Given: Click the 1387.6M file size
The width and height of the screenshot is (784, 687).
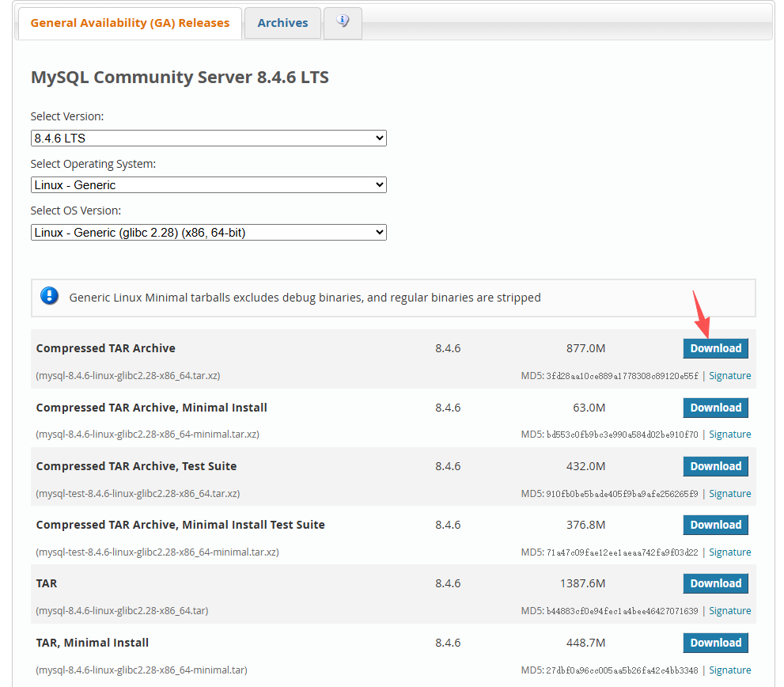Looking at the screenshot, I should 582,583.
